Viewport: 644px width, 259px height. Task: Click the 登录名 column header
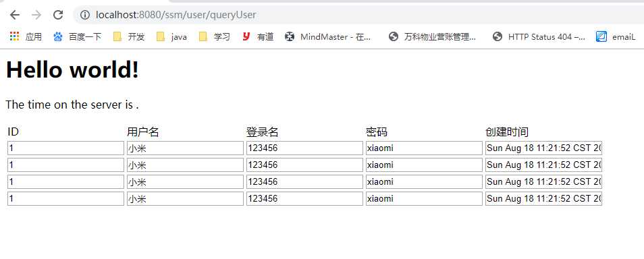[x=263, y=132]
